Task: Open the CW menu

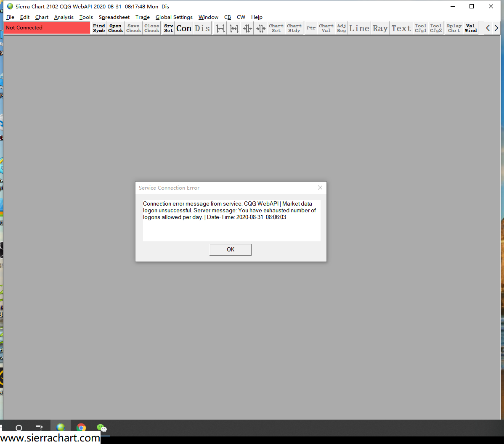Action: coord(241,17)
